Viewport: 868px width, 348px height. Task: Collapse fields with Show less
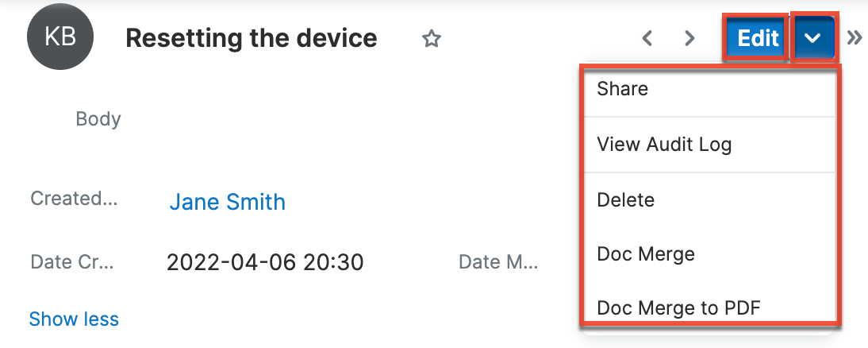74,319
